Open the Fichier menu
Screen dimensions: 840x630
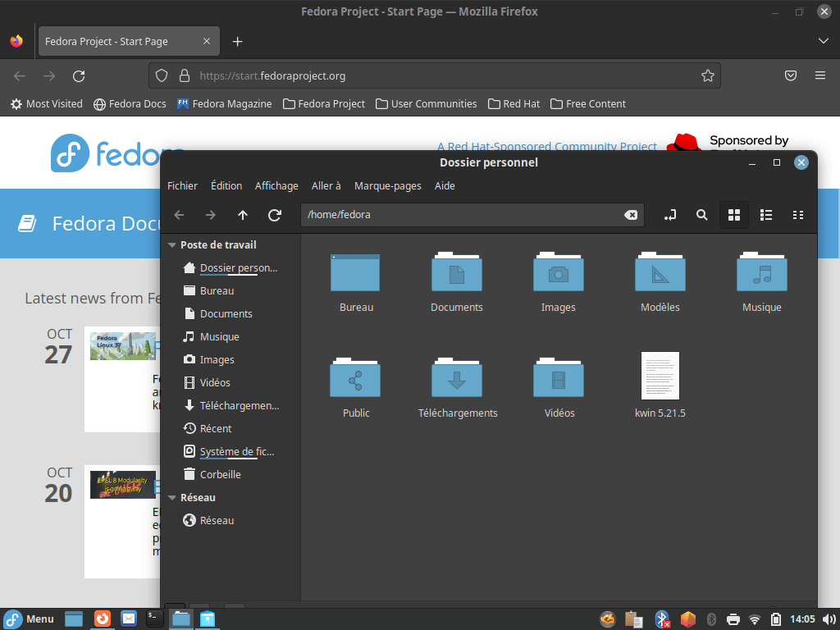pyautogui.click(x=182, y=186)
